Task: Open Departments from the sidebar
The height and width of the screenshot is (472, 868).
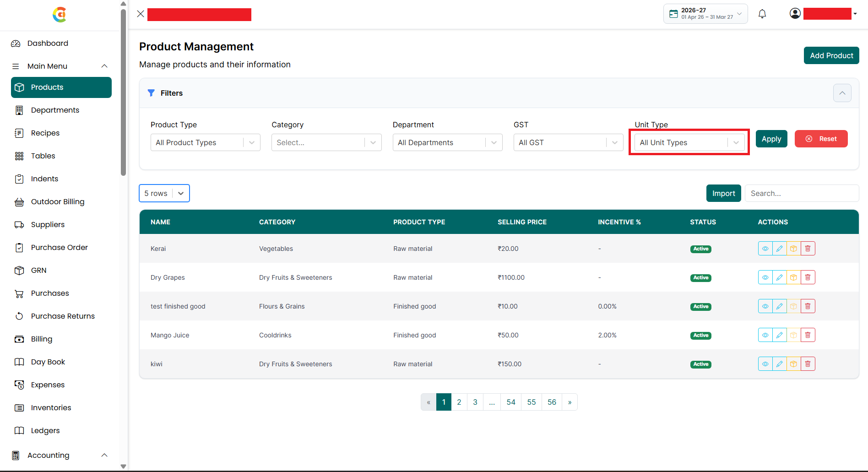Action: (x=61, y=110)
